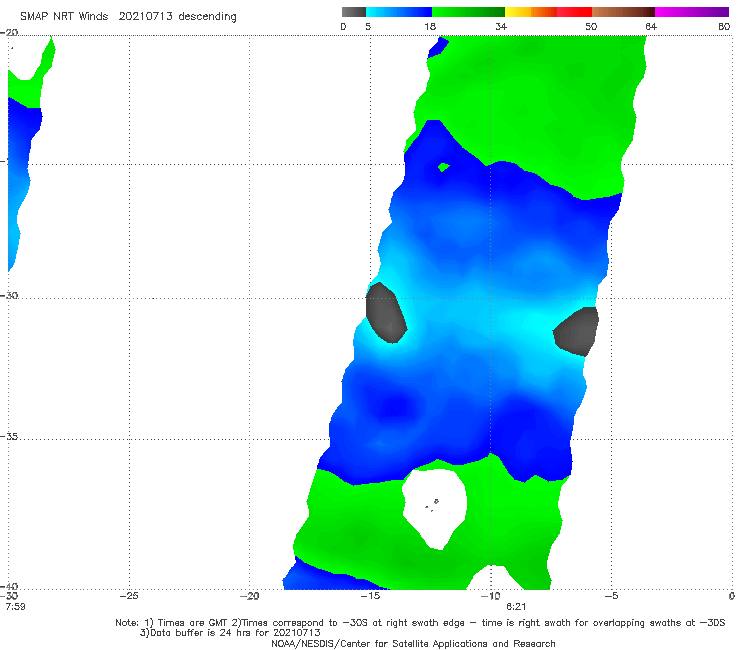This screenshot has width=740, height=650.
Task: Click the left gray low-wind patch near -30
Action: tap(386, 313)
